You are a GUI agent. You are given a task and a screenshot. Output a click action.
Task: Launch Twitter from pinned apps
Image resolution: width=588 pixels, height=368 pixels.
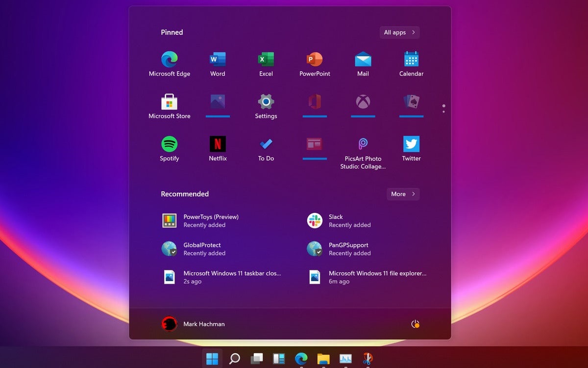[x=411, y=149]
